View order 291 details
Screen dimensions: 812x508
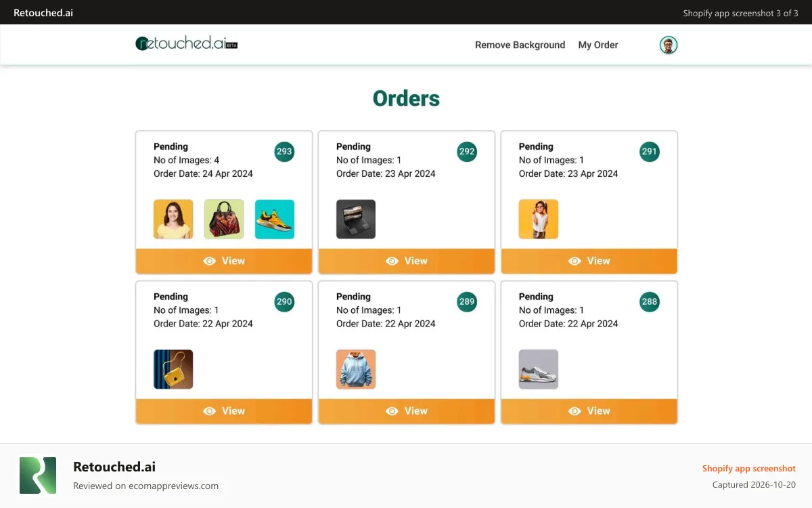click(589, 261)
